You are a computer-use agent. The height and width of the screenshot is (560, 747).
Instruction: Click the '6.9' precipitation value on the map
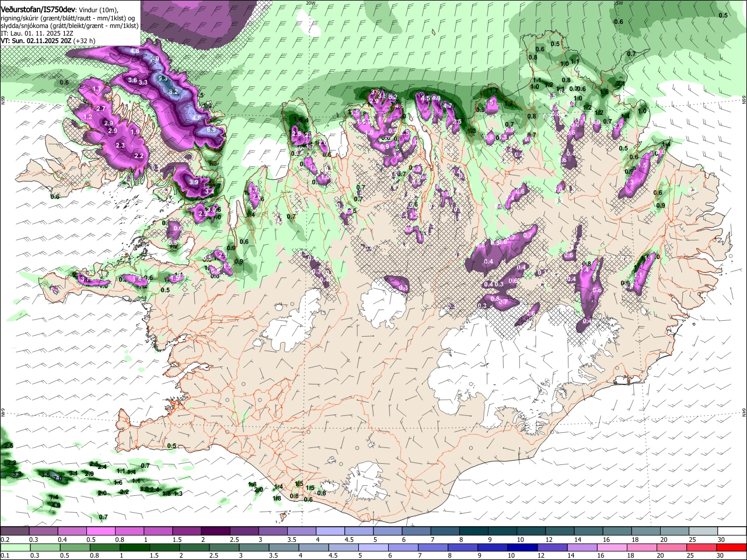pos(211,130)
